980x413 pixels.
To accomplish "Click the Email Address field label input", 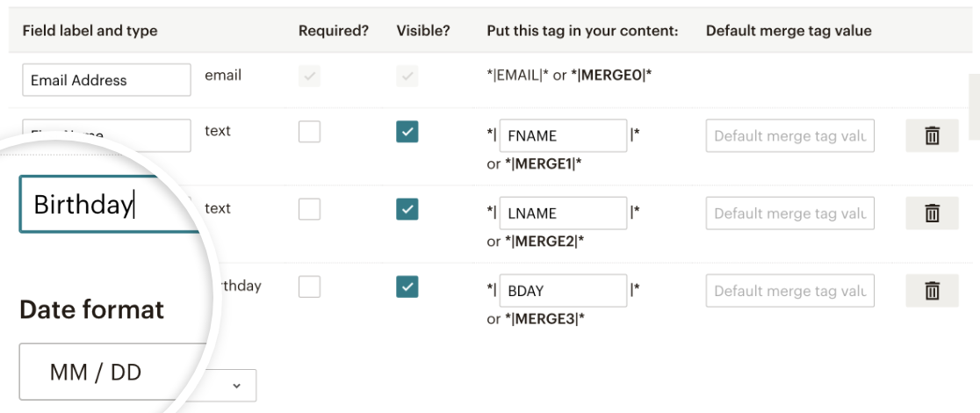I will (107, 80).
